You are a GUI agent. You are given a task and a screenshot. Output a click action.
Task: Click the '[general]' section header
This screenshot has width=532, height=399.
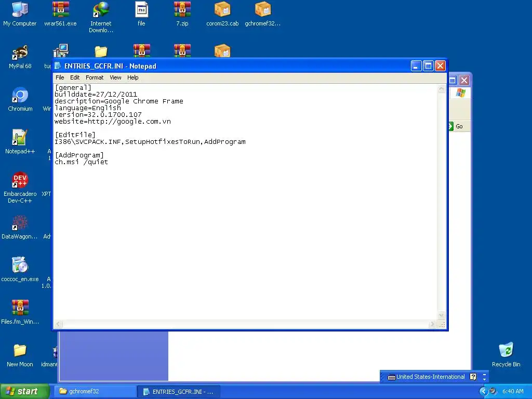pyautogui.click(x=73, y=87)
